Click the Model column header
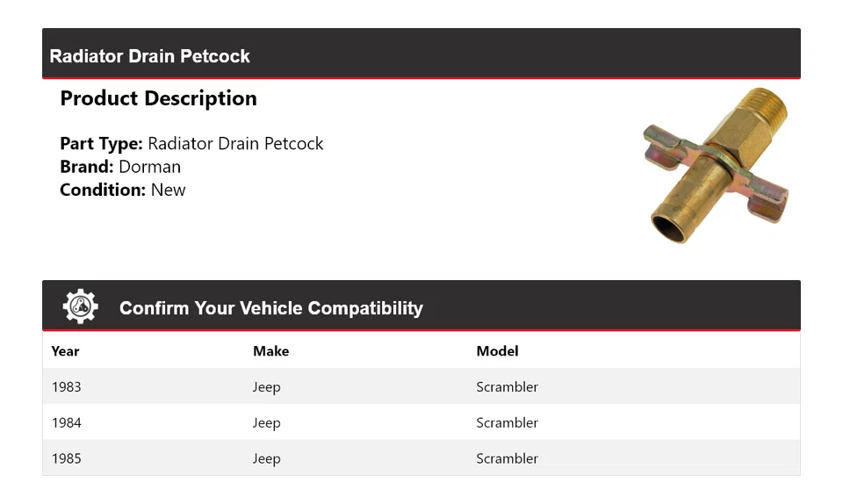This screenshot has width=843, height=504. click(497, 351)
